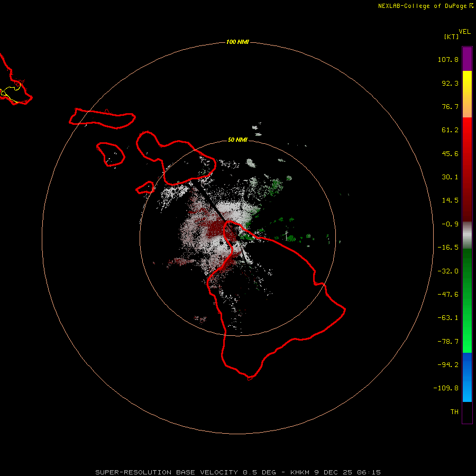Image resolution: width=476 pixels, height=476 pixels.
Task: Click the dark red velocity core near radar center
Action: pyautogui.click(x=217, y=229)
